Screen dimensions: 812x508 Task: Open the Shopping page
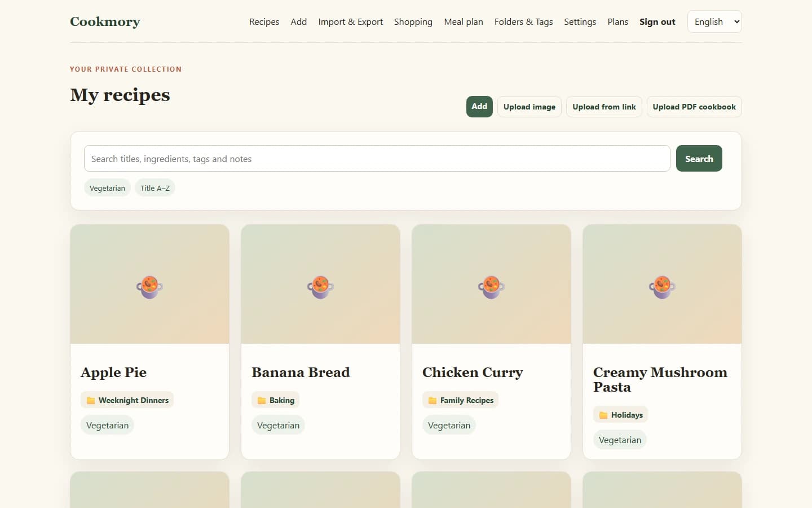point(413,21)
